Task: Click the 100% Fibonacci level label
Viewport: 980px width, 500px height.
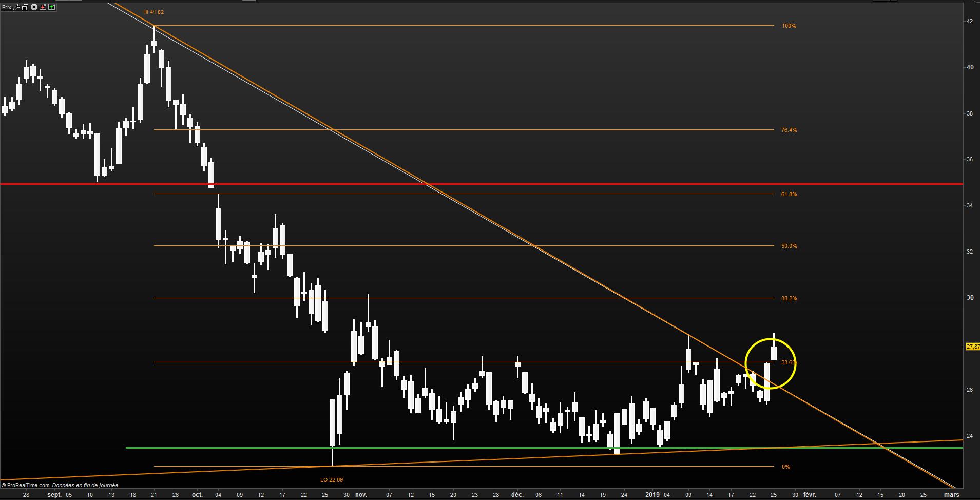Action: [789, 26]
